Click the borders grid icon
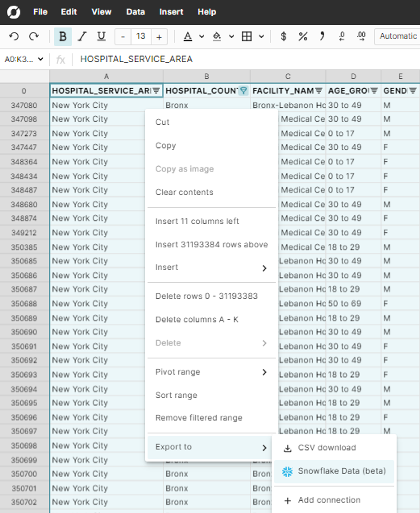The height and width of the screenshot is (513, 420). pyautogui.click(x=247, y=37)
